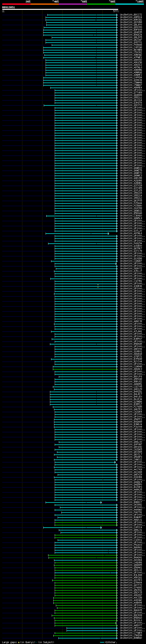Select the UniRef100_Q6NWC3 label

tap(131, 175)
